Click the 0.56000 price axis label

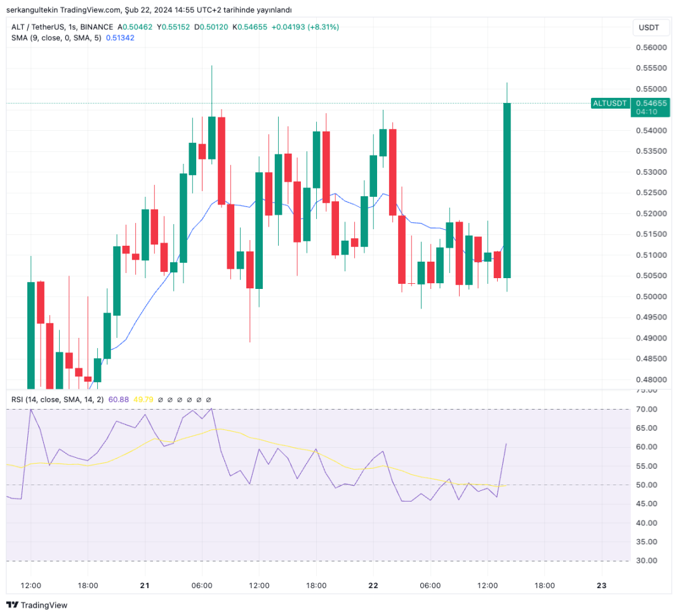[x=651, y=48]
